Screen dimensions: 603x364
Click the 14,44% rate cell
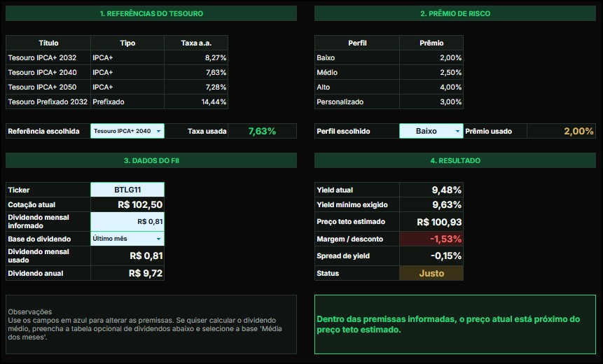(x=196, y=102)
